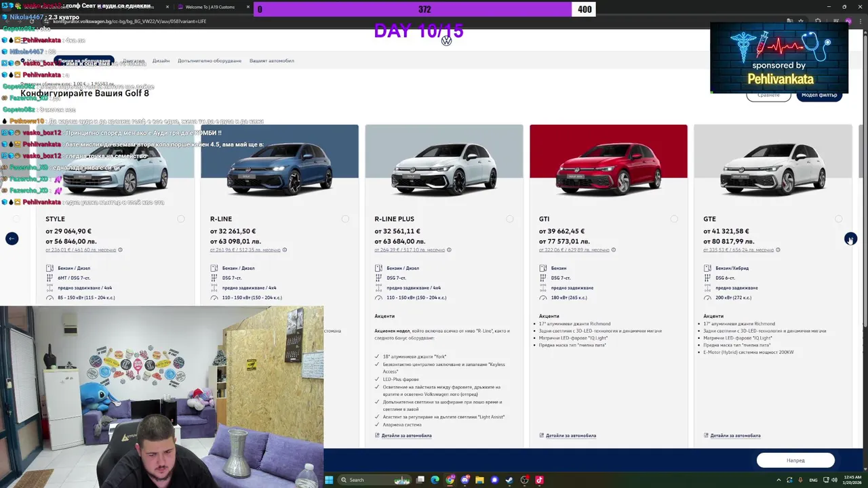Click the power gauge icon on R-LINE PLUS card
The image size is (868, 488).
coord(378,298)
